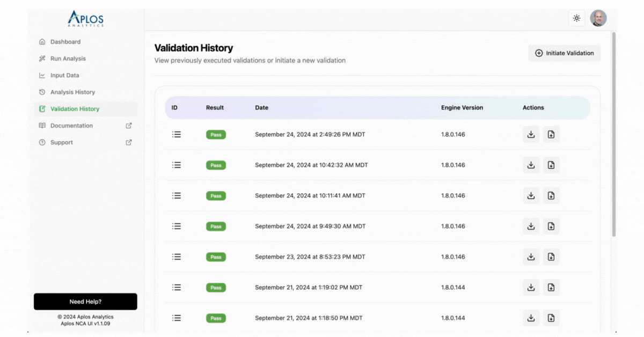Open the user profile avatar
Image resolution: width=644 pixels, height=337 pixels.
click(x=598, y=18)
